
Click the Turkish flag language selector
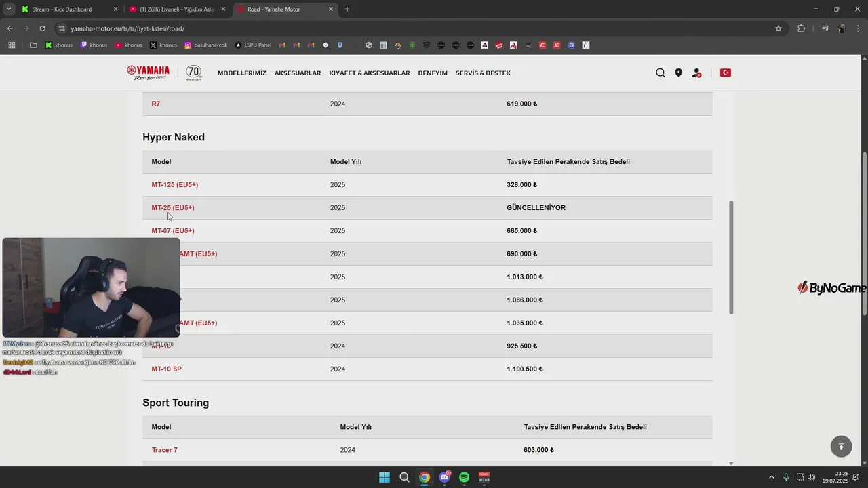726,73
